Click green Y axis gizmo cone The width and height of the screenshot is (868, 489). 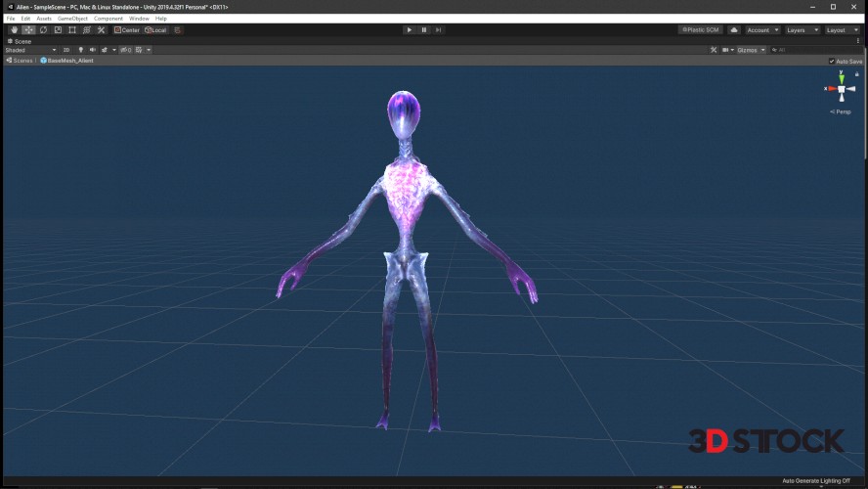click(x=842, y=78)
